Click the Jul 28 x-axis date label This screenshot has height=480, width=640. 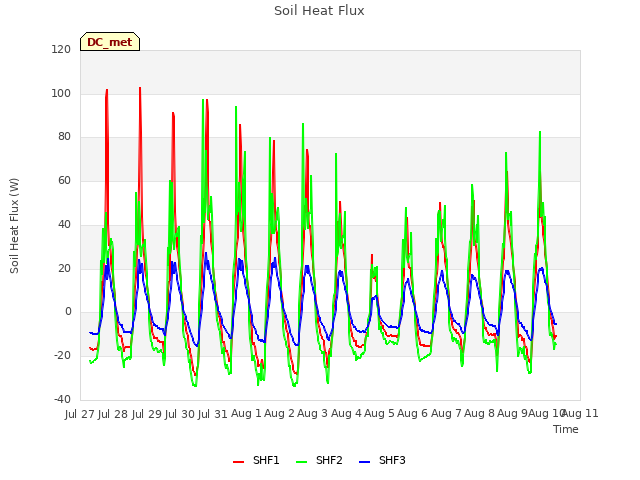(113, 414)
